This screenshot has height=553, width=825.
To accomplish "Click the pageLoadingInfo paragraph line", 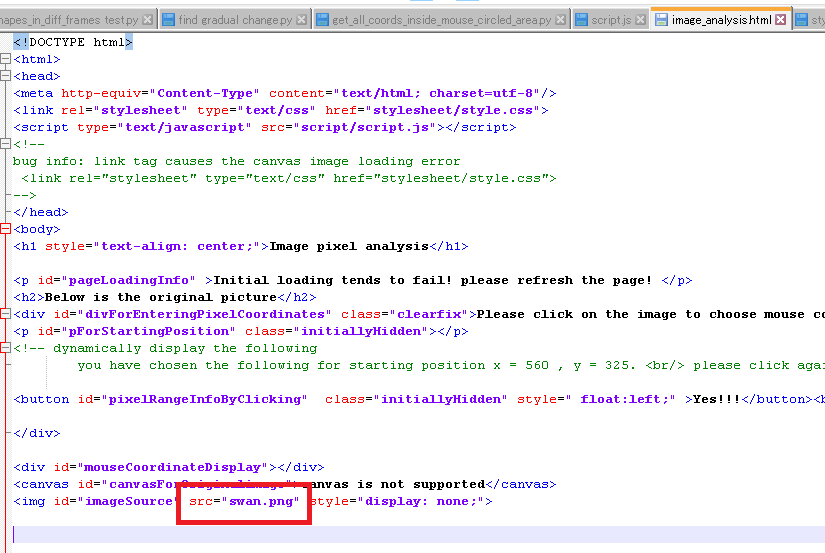I will point(353,280).
